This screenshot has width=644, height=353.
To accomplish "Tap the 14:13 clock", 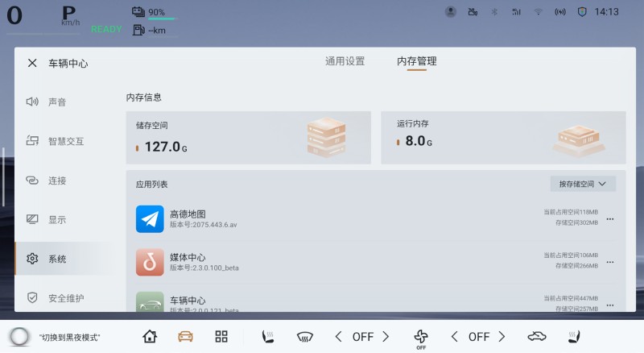I will (x=606, y=12).
